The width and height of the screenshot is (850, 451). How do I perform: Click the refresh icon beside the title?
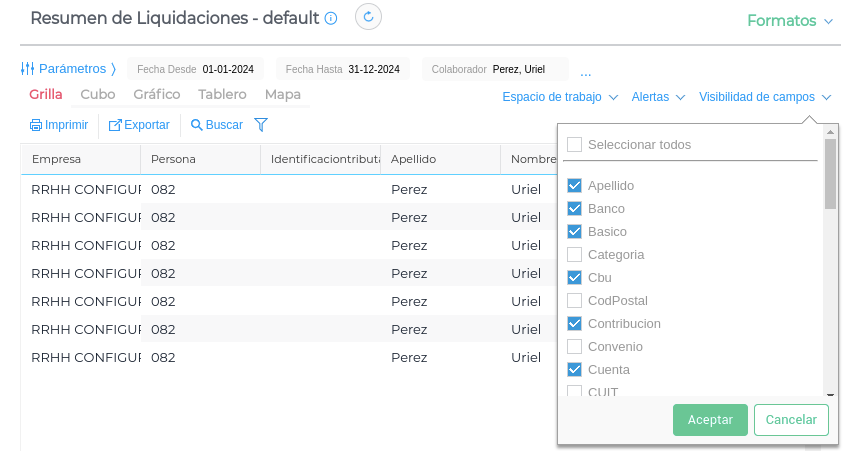point(368,17)
